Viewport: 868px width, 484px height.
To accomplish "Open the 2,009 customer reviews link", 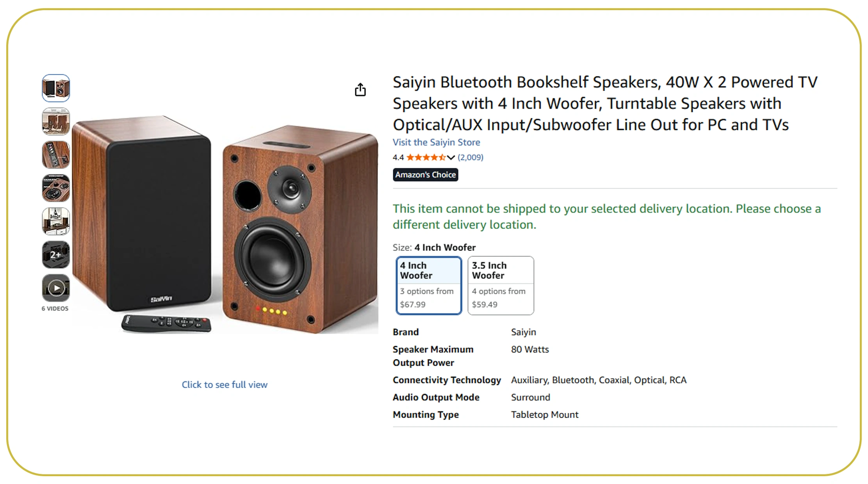I will click(x=470, y=157).
